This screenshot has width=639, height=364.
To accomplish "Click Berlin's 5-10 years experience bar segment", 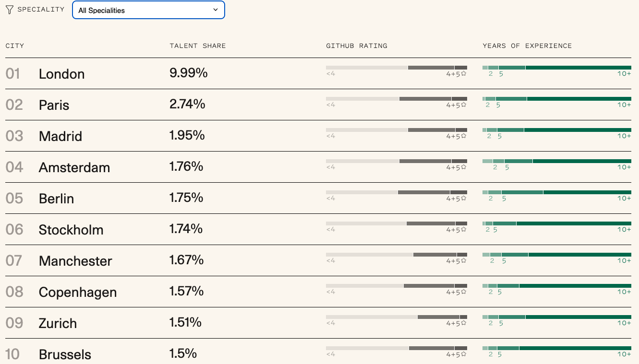I will (522, 192).
